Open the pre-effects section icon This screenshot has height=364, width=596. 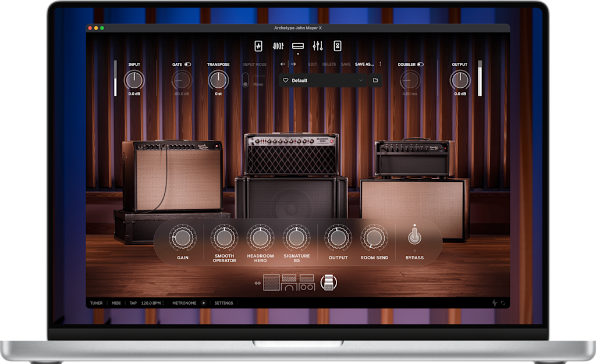coord(258,46)
